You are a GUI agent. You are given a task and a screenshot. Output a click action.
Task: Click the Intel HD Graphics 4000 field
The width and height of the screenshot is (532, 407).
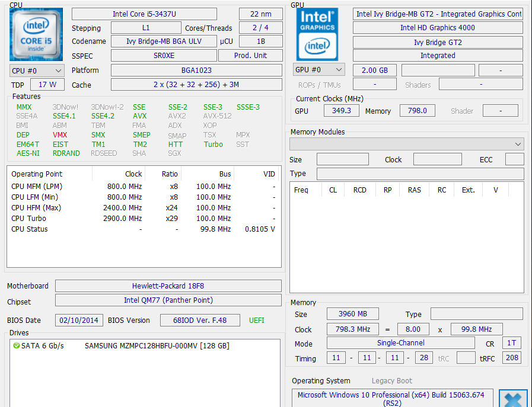(438, 28)
